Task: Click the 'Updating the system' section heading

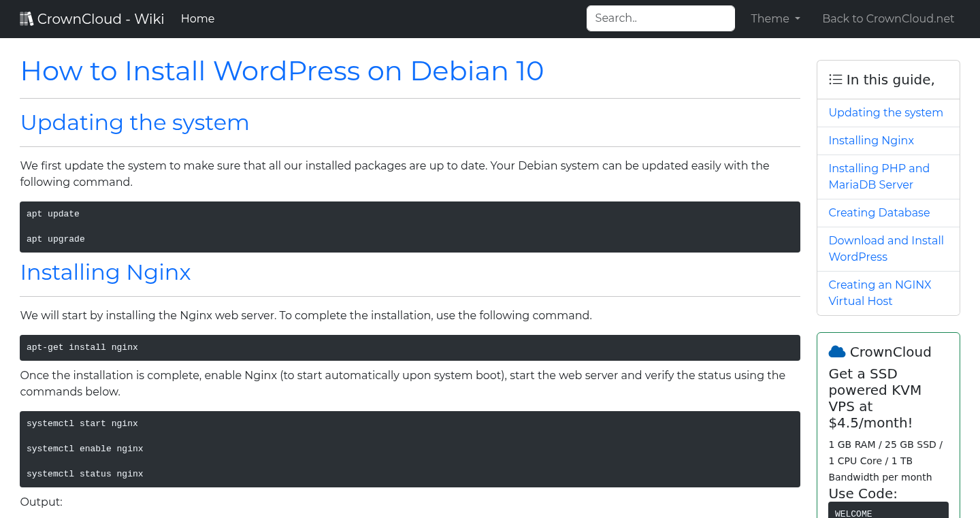Action: pos(134,123)
